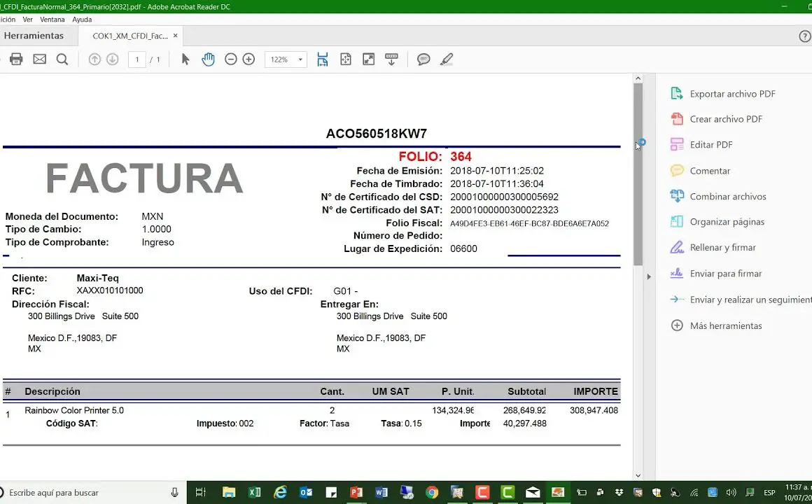Screen dimensions: 812x504
Task: Click the current page number field
Action: click(x=137, y=59)
